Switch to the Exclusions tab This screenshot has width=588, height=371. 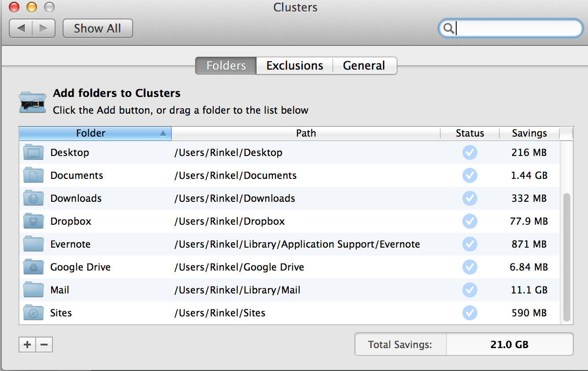(294, 66)
